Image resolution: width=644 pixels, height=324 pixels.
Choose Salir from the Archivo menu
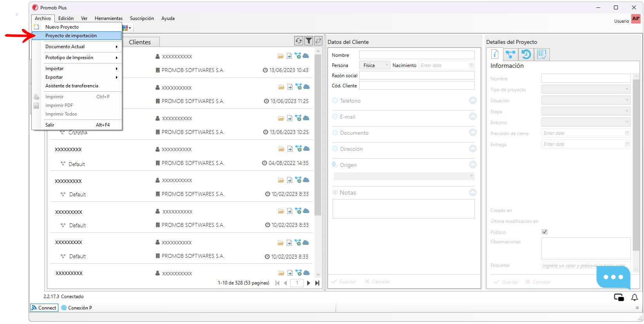(77, 125)
